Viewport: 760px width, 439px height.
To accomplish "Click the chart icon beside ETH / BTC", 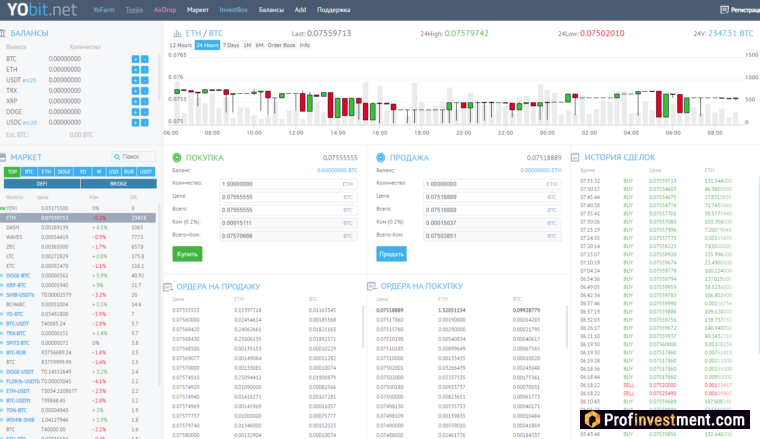I will coord(176,33).
